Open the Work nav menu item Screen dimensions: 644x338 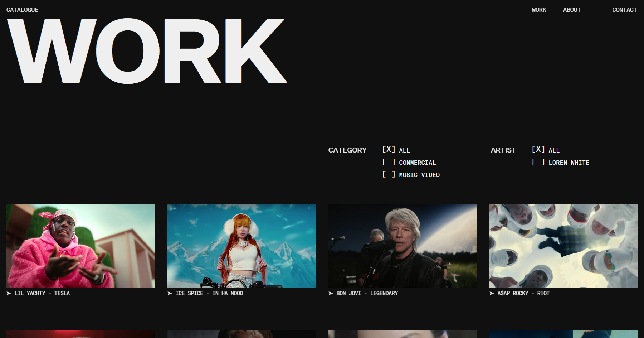tap(539, 10)
